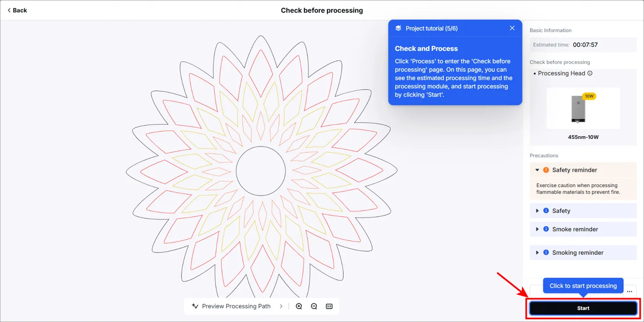This screenshot has height=322, width=644.
Task: Go back with the Back button
Action: point(17,10)
